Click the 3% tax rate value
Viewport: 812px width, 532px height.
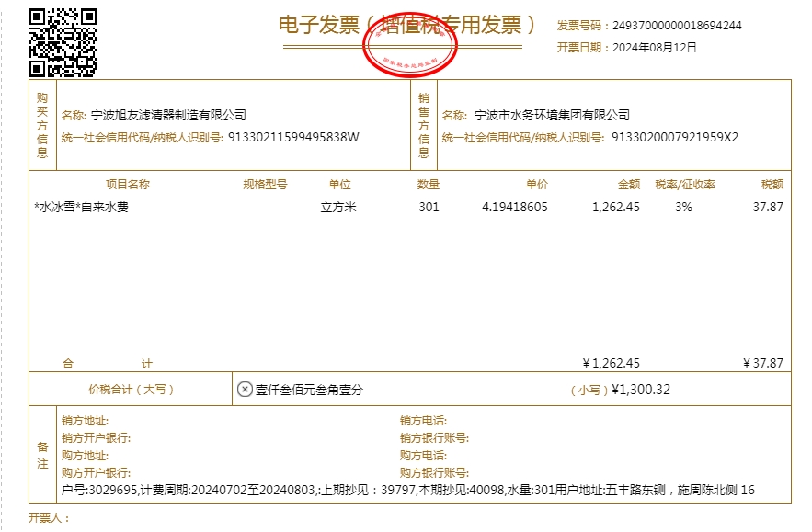[x=683, y=208]
